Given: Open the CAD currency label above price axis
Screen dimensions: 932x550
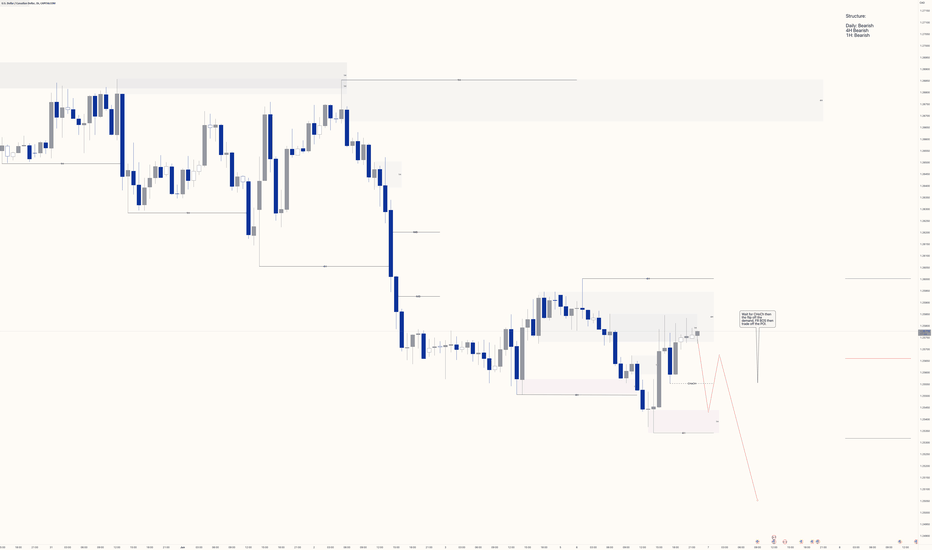Looking at the screenshot, I should 922,3.
